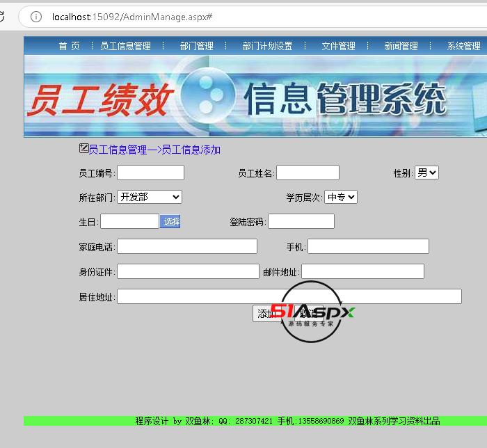Focus the 登陆密码 input field
The height and width of the screenshot is (448, 487).
[x=301, y=221]
